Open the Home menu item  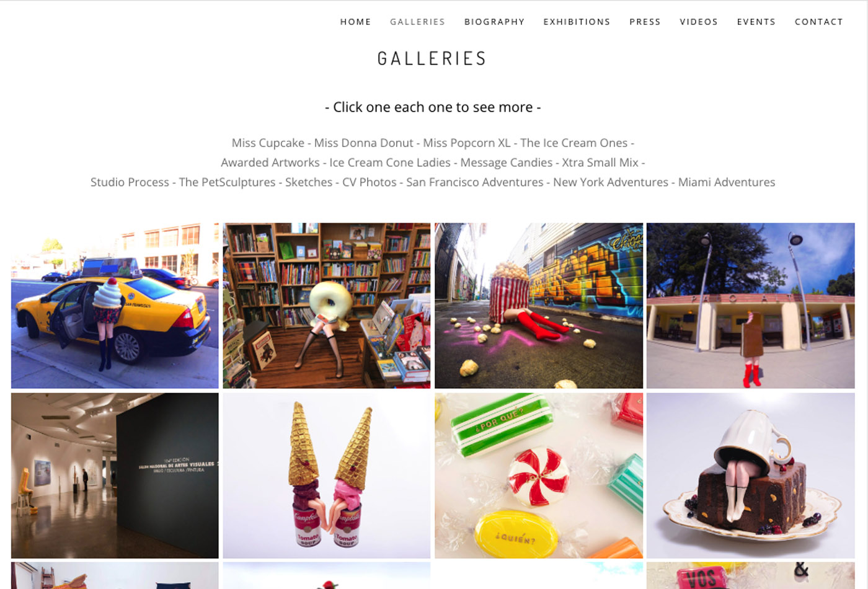(x=355, y=22)
